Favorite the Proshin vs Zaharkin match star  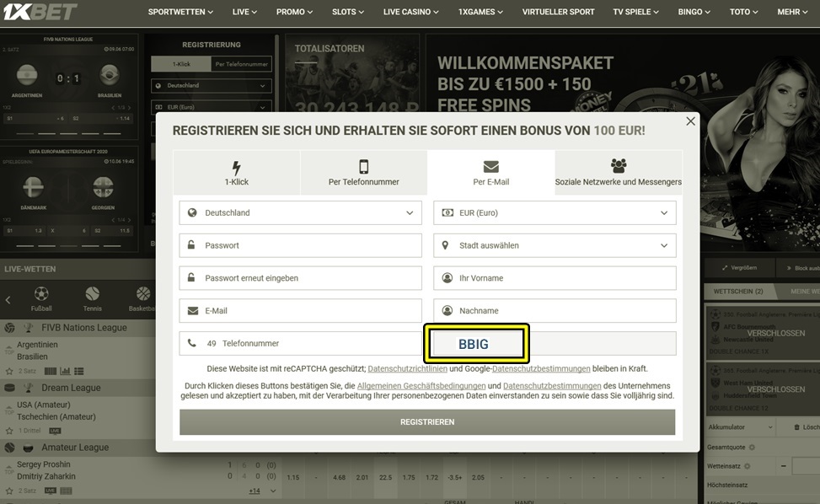(x=9, y=491)
